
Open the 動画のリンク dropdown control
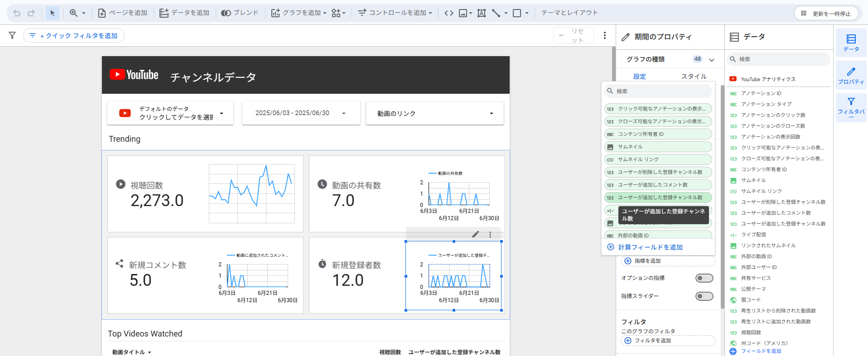[x=435, y=113]
